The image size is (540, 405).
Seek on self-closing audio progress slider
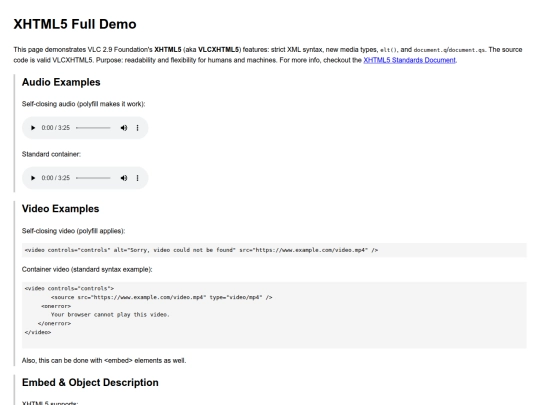[x=93, y=128]
